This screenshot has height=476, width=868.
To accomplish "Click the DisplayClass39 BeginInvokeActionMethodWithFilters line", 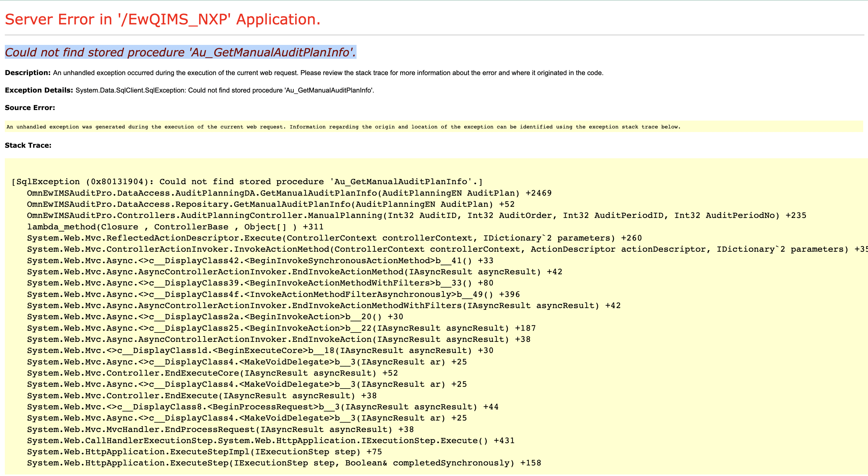I will 260,283.
